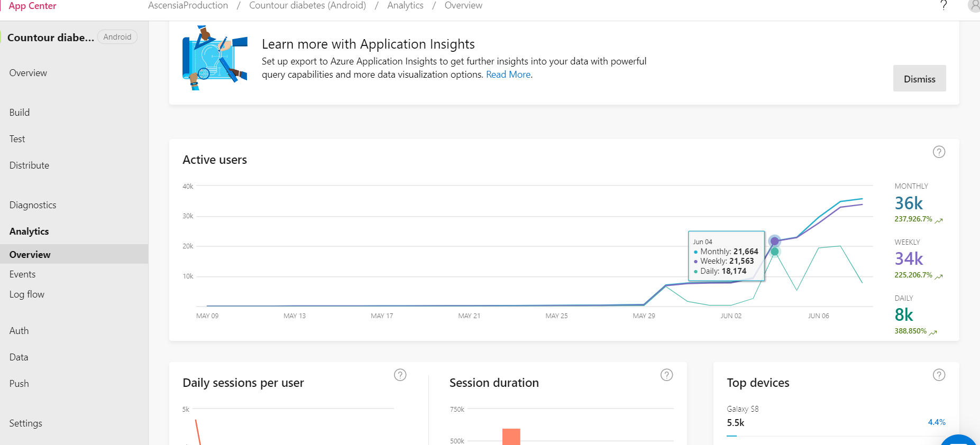Image resolution: width=980 pixels, height=445 pixels.
Task: Click the WEEKLY 34k value
Action: pyautogui.click(x=909, y=259)
